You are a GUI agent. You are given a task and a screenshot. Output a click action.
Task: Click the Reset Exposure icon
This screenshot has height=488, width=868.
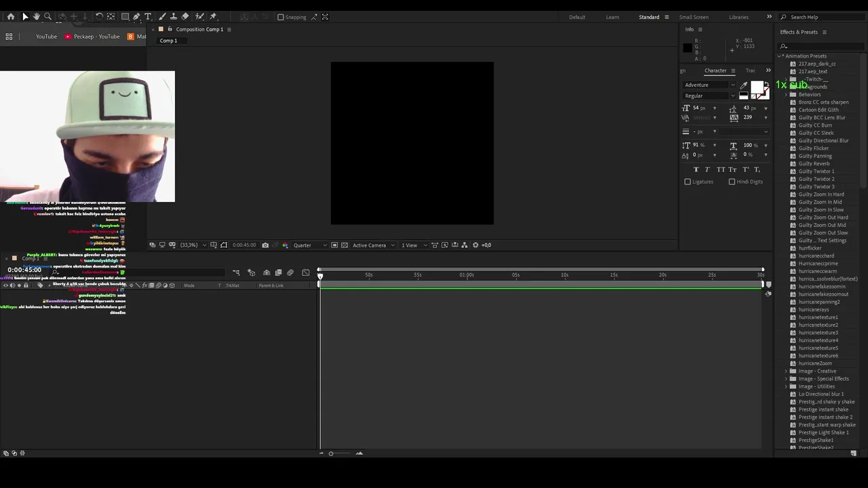pyautogui.click(x=475, y=245)
